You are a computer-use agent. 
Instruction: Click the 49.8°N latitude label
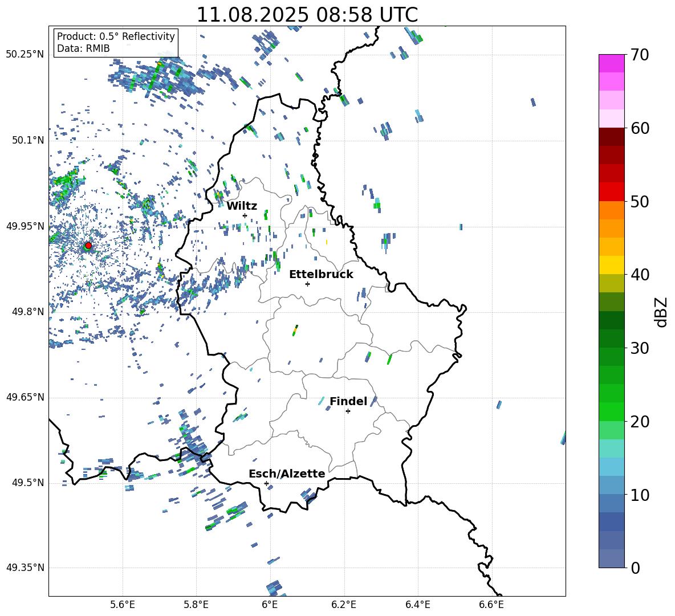click(29, 312)
